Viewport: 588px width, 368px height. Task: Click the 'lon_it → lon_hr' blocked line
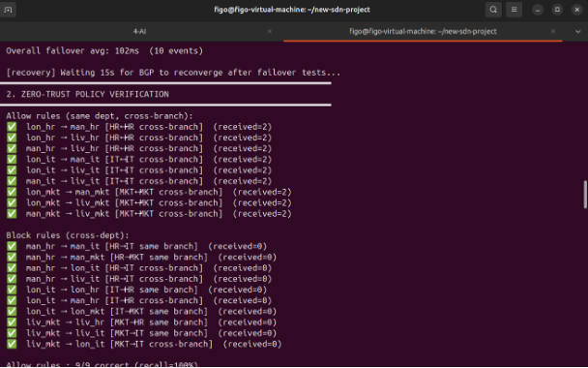tap(136, 290)
